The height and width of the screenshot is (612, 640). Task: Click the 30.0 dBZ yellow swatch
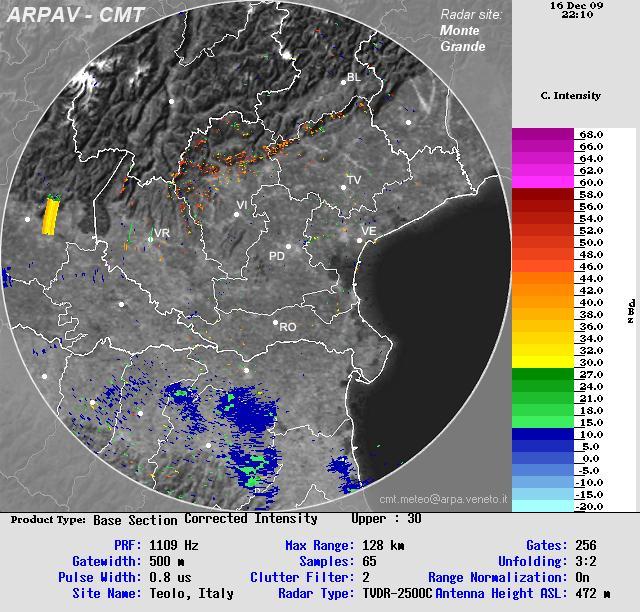[x=543, y=362]
